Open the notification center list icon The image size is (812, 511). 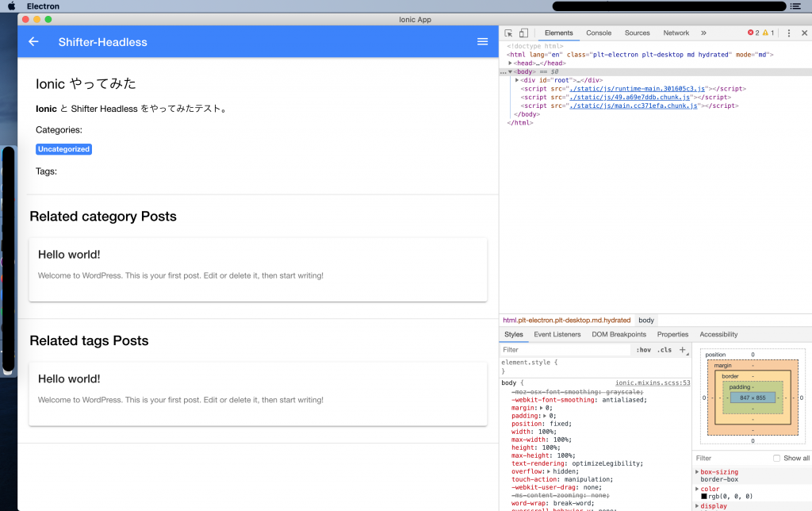click(x=795, y=6)
